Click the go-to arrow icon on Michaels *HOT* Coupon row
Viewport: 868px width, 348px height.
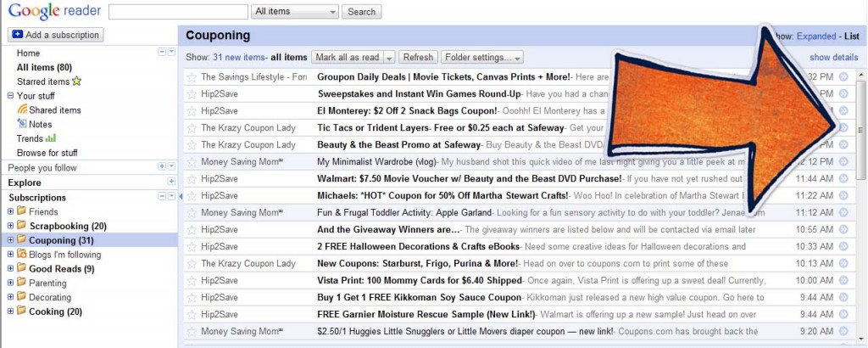point(843,195)
